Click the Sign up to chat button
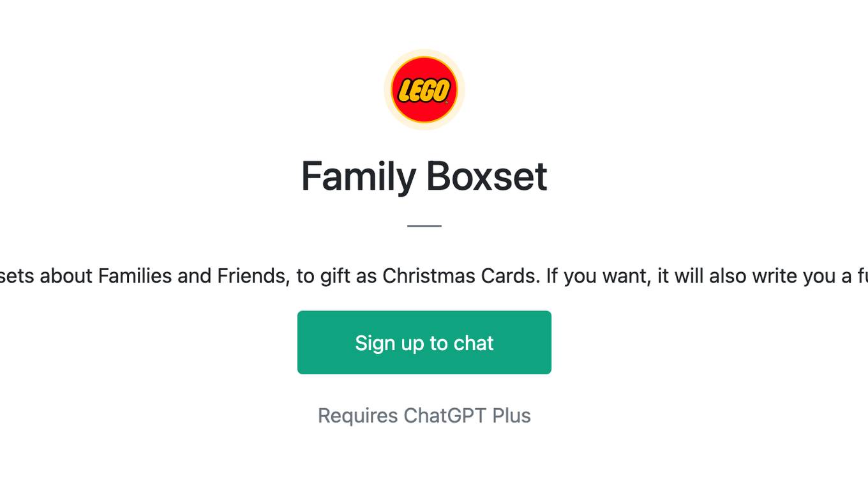This screenshot has height=488, width=868. tap(424, 342)
